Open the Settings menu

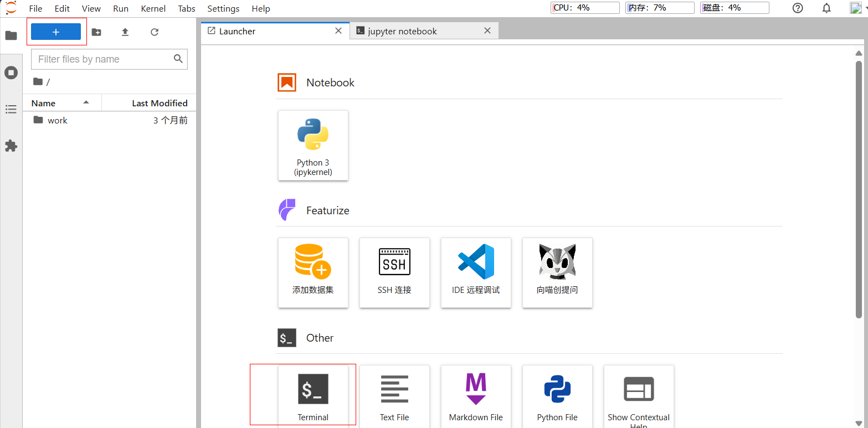coord(223,8)
